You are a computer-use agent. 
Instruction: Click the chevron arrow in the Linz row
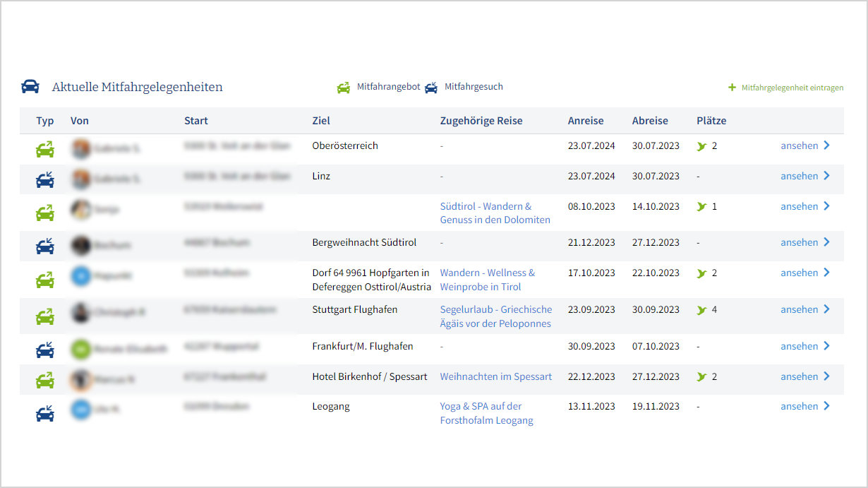[x=826, y=176]
